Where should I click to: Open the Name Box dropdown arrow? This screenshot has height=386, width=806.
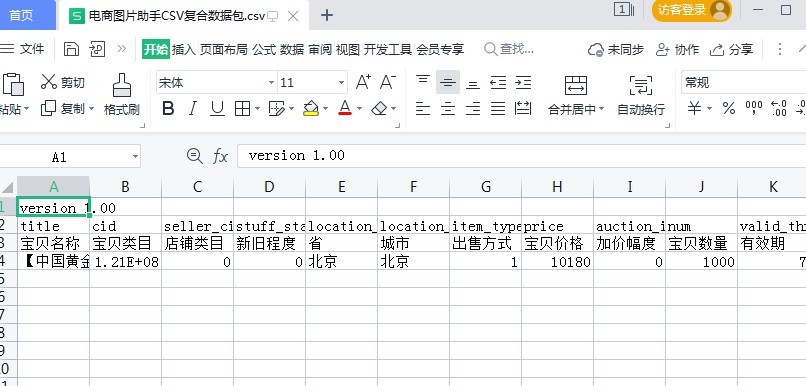coord(135,156)
